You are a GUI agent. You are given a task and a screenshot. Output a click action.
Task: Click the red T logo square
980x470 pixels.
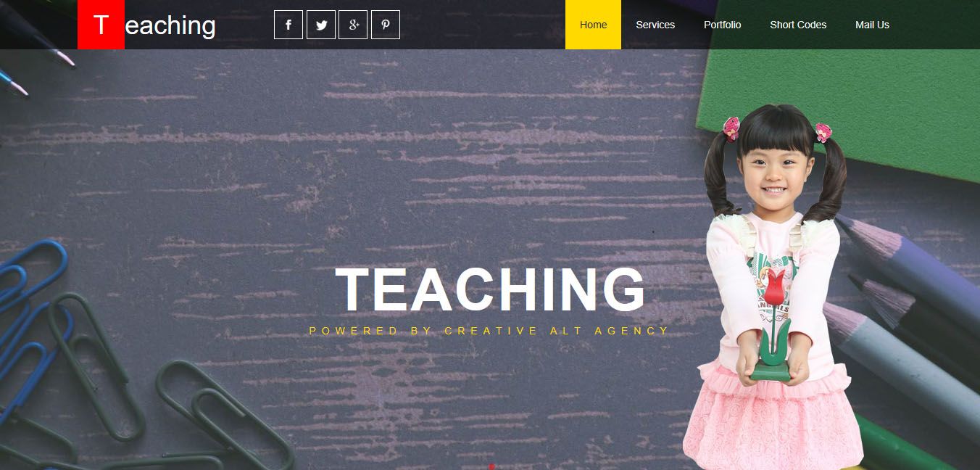click(101, 25)
